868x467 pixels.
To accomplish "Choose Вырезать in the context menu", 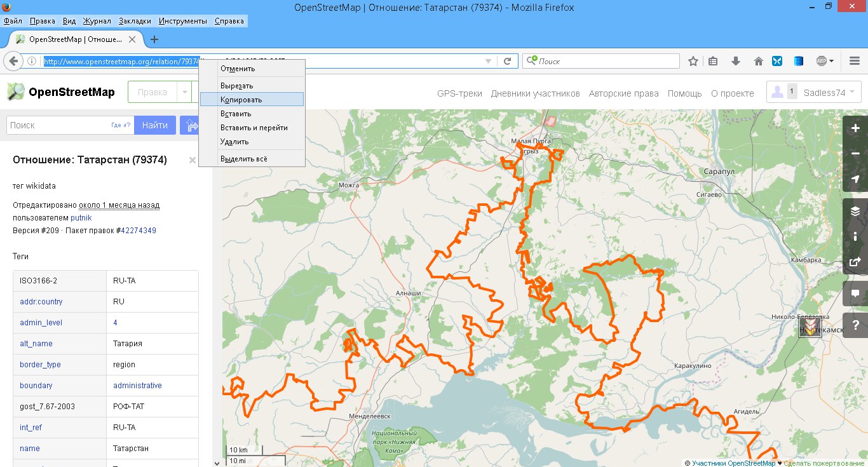I will point(252,86).
